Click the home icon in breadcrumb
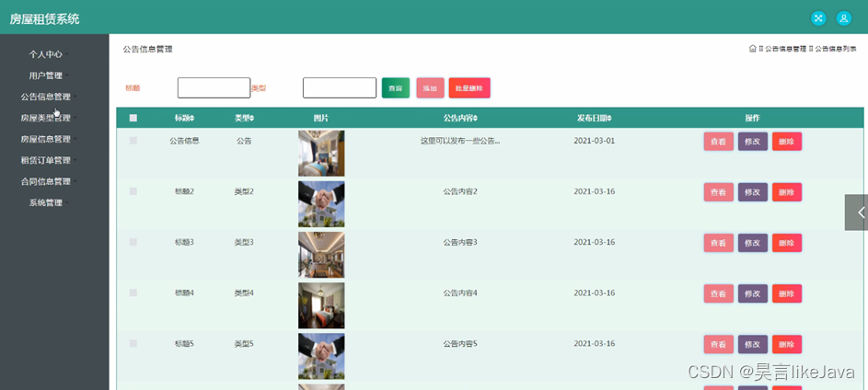The width and height of the screenshot is (868, 390). [752, 49]
